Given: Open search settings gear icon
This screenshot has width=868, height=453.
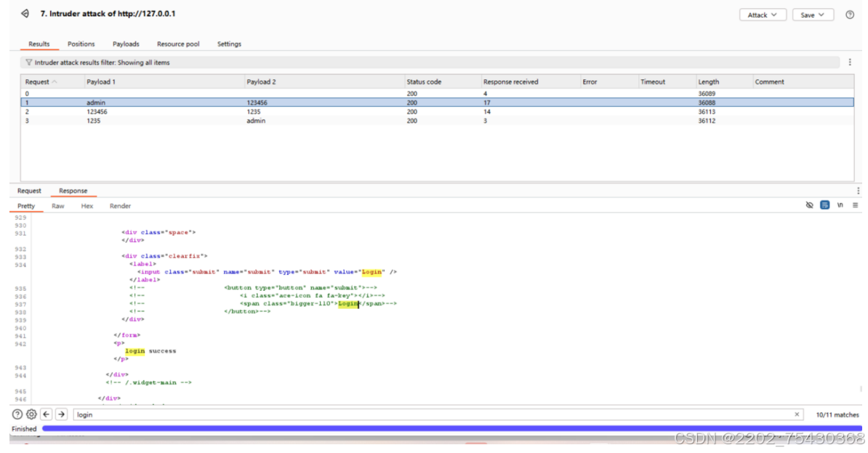Looking at the screenshot, I should point(31,414).
